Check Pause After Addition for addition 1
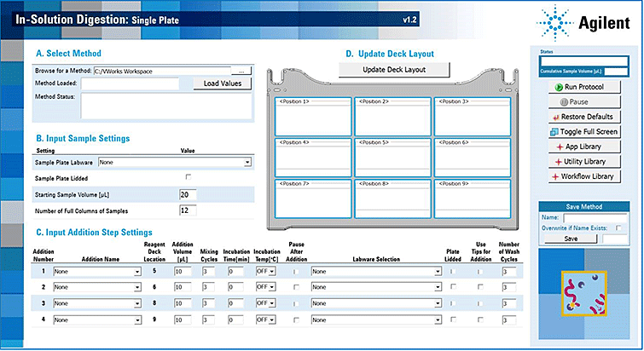 pos(296,272)
